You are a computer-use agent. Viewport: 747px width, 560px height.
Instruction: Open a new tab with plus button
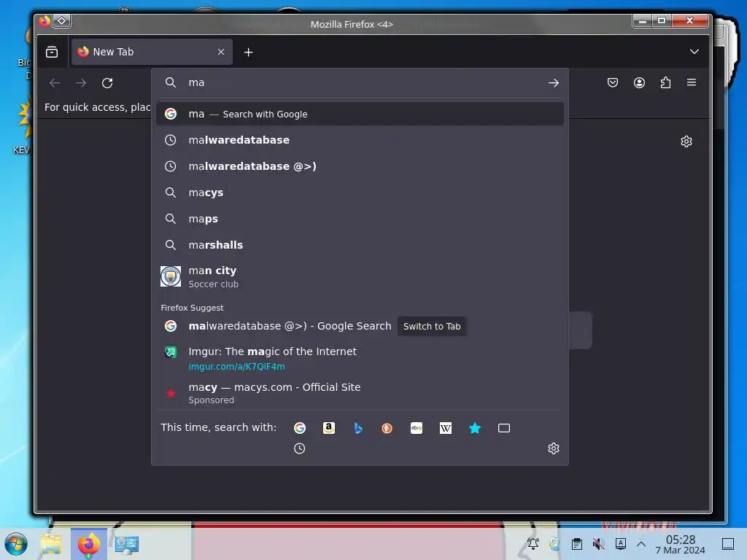(x=248, y=52)
